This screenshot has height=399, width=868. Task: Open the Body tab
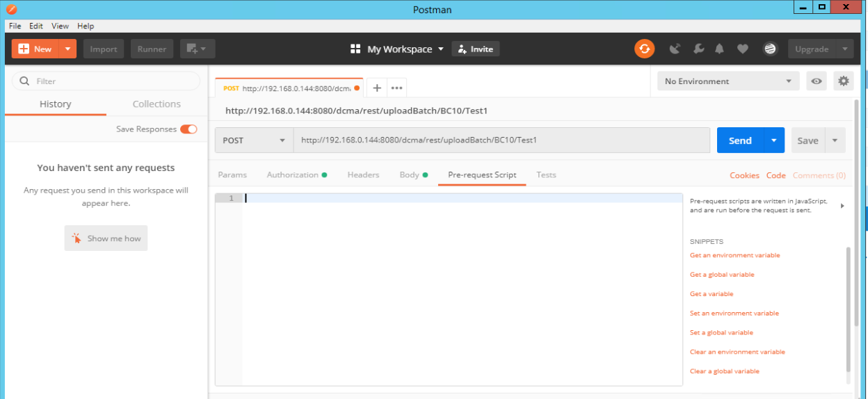click(413, 175)
